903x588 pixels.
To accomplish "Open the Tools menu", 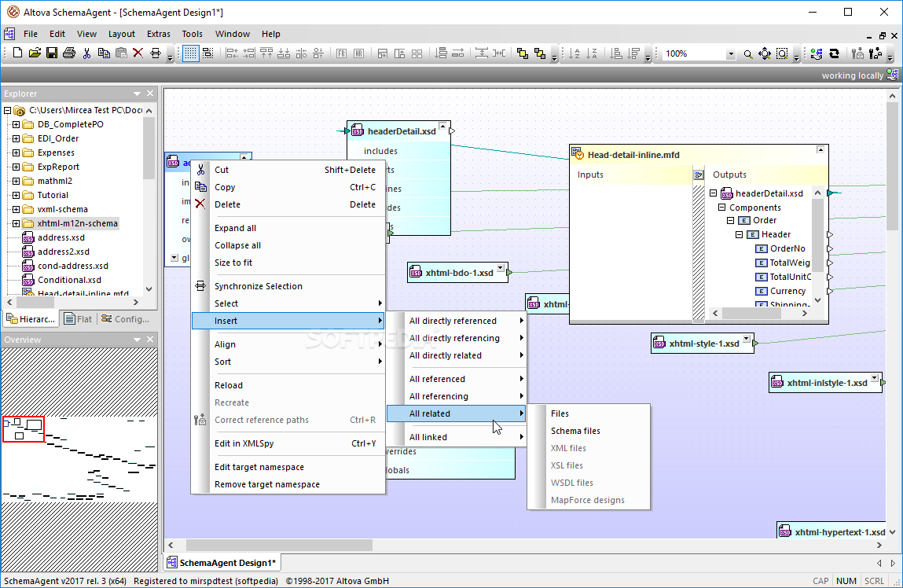I will coord(193,34).
